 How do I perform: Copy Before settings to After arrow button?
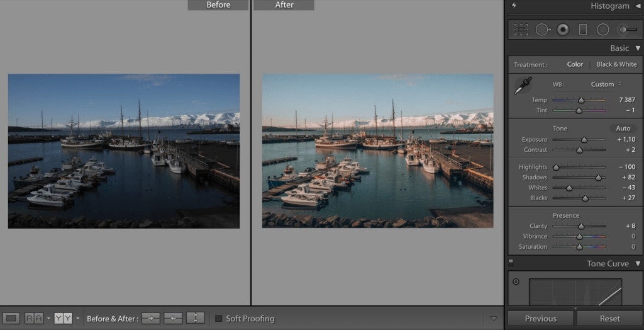[150, 319]
